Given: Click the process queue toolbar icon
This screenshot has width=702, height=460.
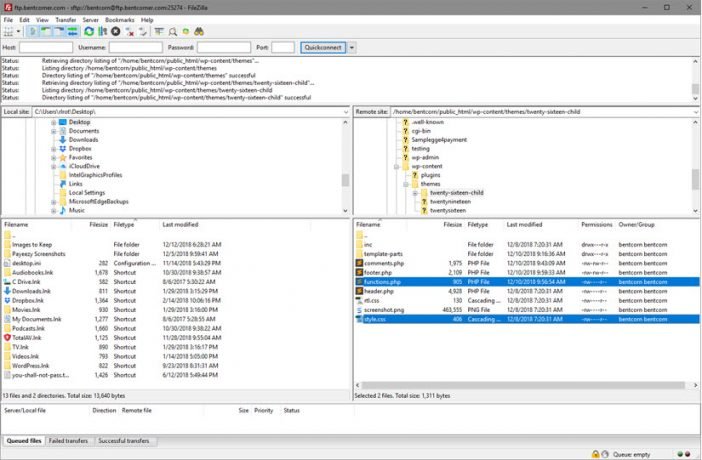Looking at the screenshot, I should coord(103,31).
